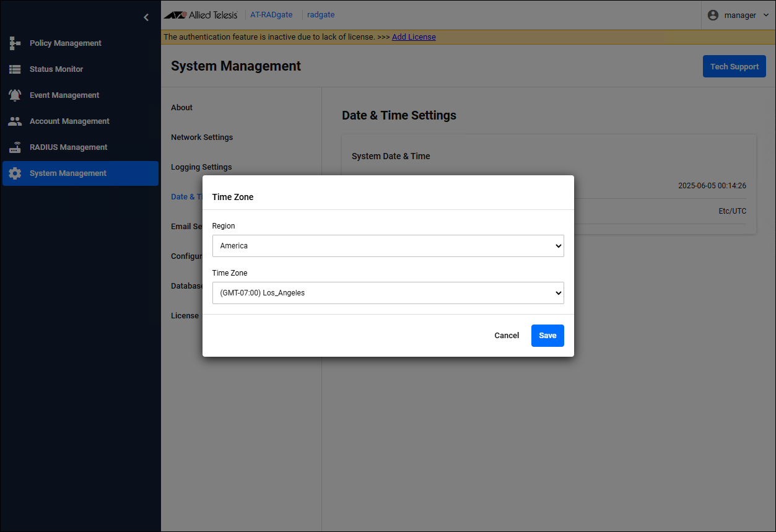Click the manager user avatar icon

713,15
